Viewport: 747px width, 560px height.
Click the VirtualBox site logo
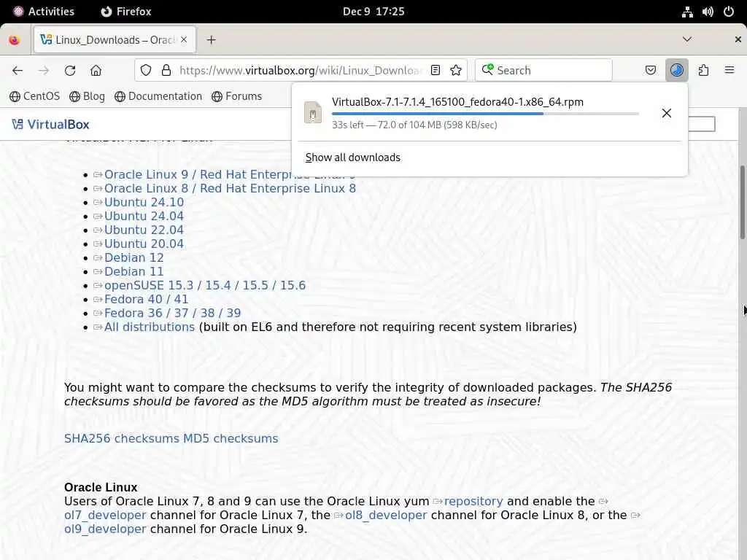[x=50, y=124]
